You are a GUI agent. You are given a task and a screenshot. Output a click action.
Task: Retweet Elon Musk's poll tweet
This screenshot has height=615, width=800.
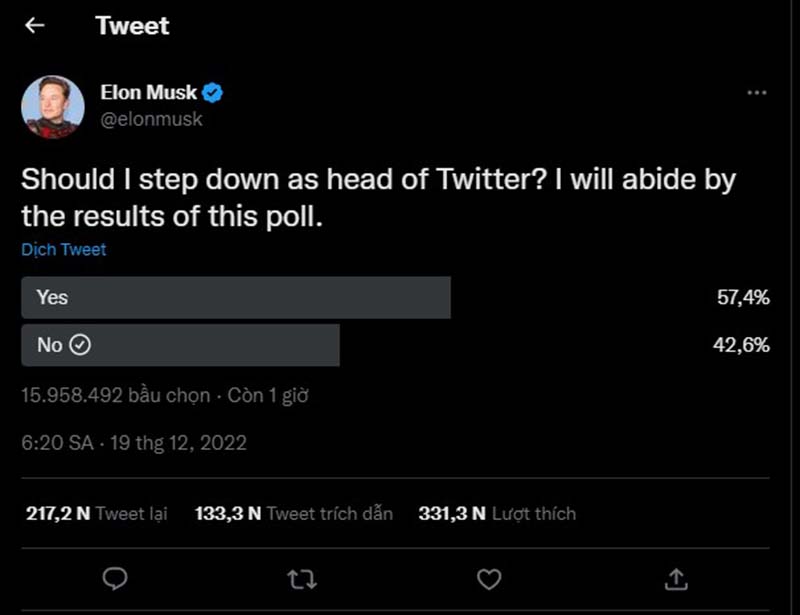click(301, 579)
